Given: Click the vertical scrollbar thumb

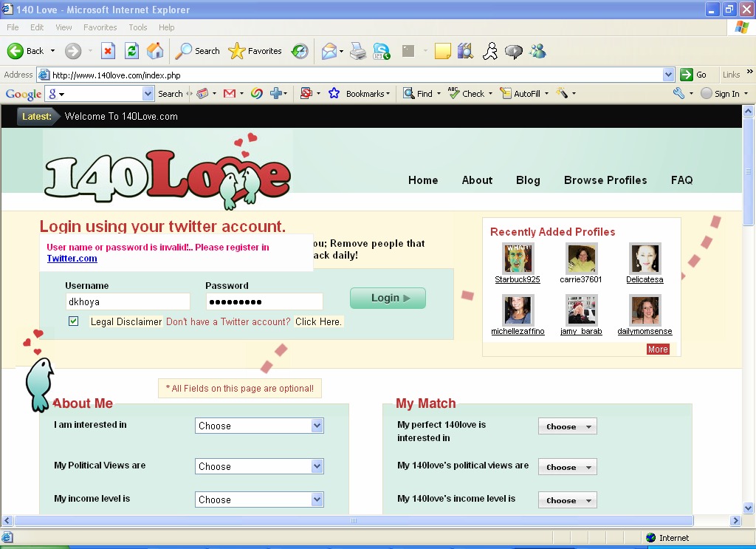Looking at the screenshot, I should tap(749, 171).
